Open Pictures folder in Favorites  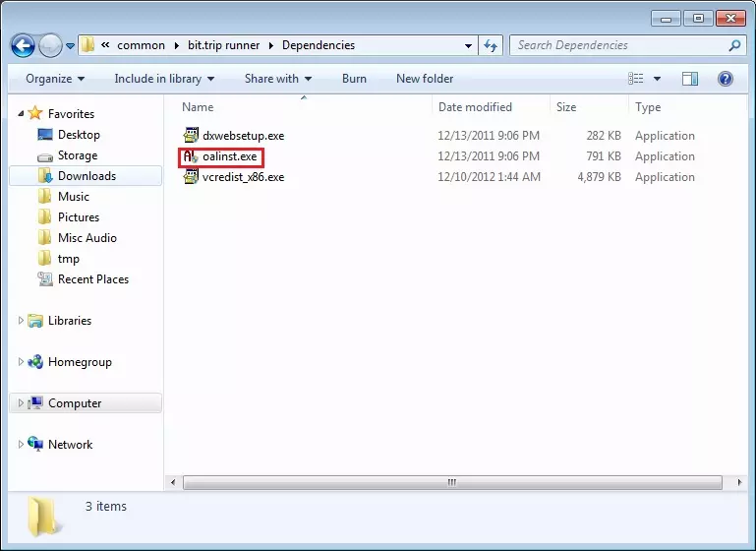coord(79,217)
